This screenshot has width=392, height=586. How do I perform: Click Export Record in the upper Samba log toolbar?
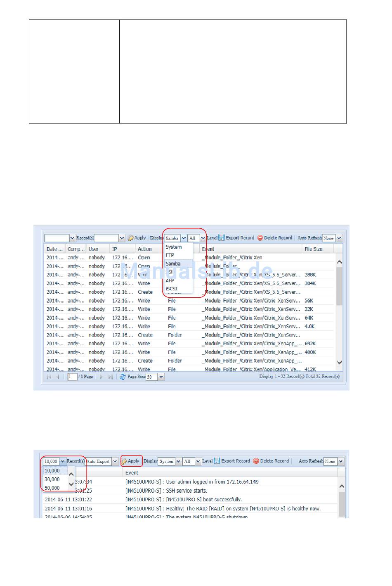click(236, 238)
